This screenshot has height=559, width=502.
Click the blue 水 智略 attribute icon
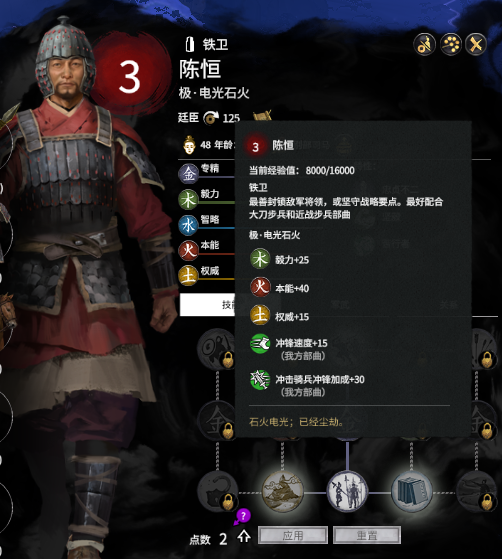(x=188, y=225)
